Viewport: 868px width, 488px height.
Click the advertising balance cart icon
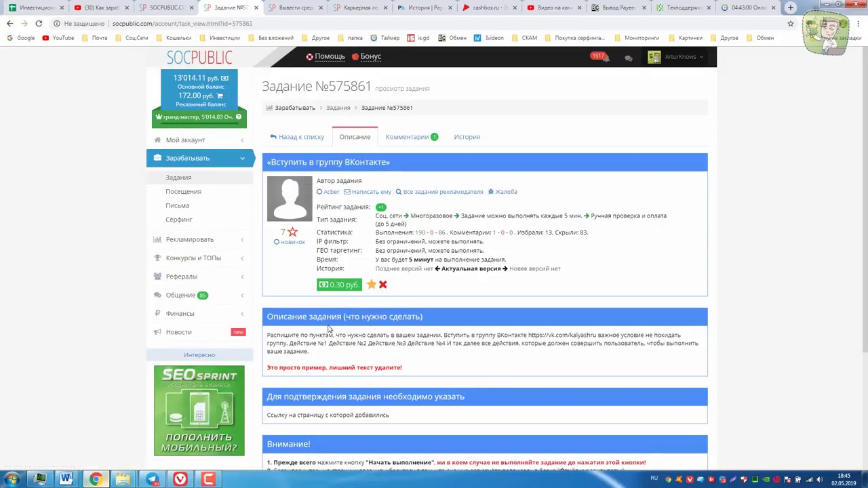pos(219,96)
